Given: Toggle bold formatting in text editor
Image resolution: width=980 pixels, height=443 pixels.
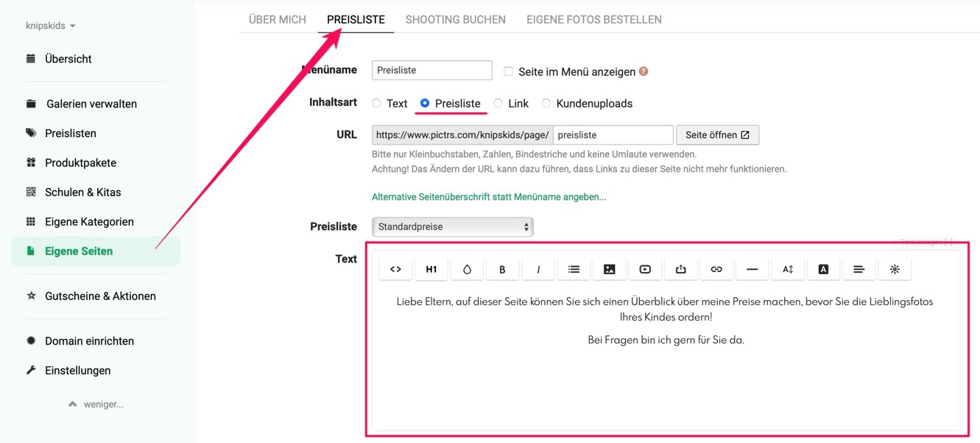Looking at the screenshot, I should click(502, 270).
